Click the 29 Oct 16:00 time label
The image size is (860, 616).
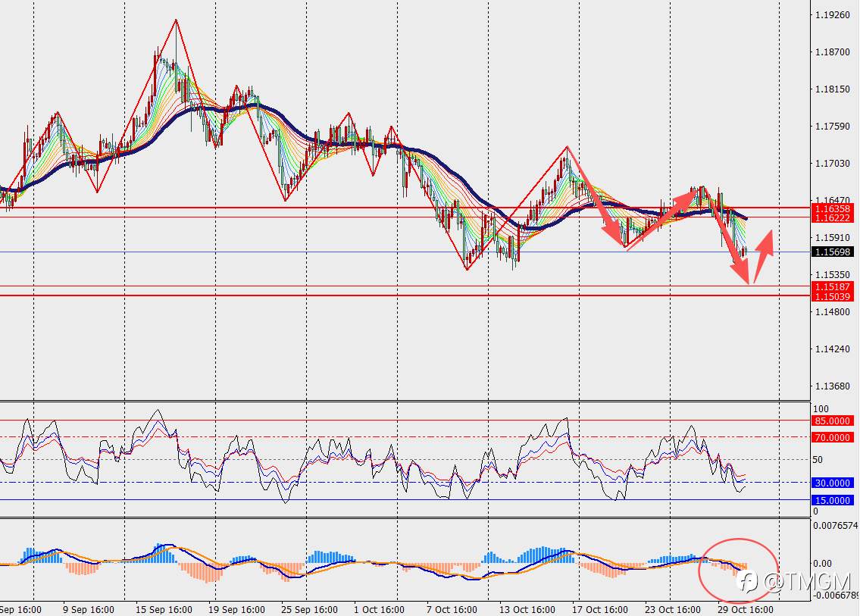746,609
